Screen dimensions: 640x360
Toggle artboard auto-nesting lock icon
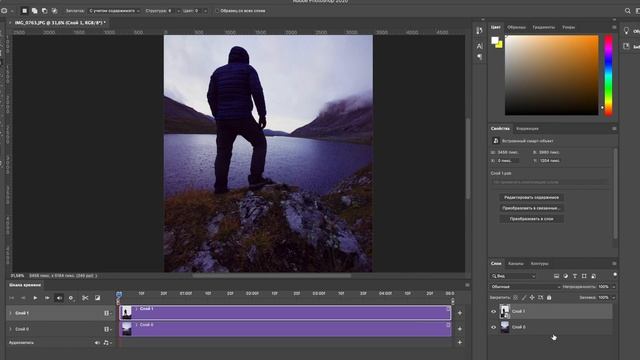click(540, 298)
